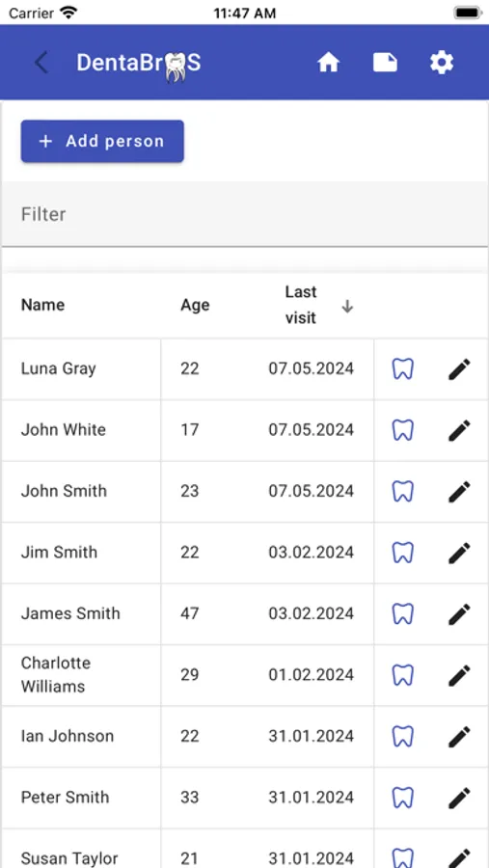Open tooth chart for Peter Smith
The image size is (489, 868).
click(403, 798)
